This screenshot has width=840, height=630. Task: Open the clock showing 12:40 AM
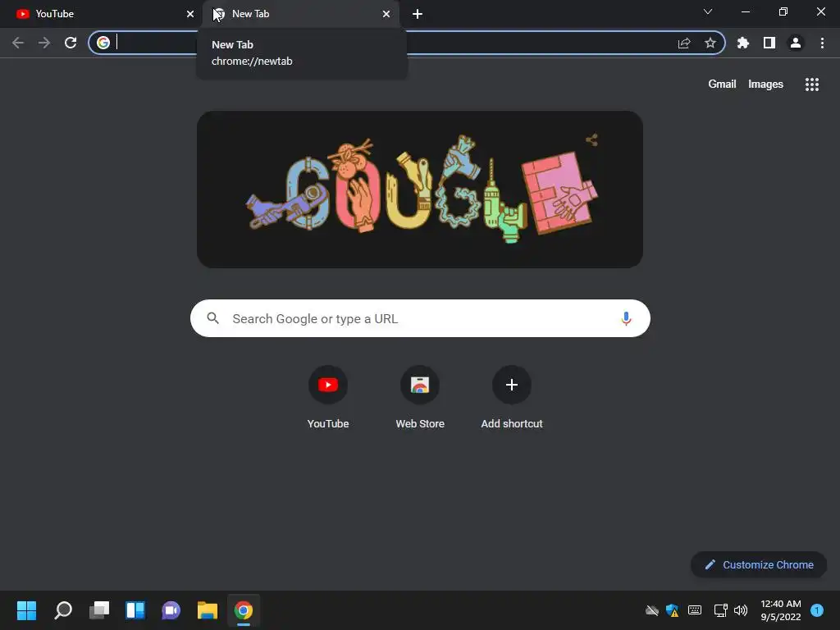[x=781, y=610]
